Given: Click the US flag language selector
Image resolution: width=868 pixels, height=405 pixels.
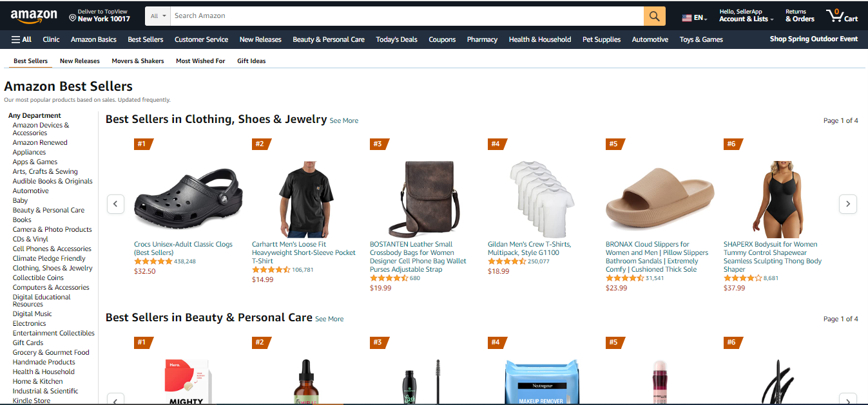Looking at the screenshot, I should coord(687,18).
